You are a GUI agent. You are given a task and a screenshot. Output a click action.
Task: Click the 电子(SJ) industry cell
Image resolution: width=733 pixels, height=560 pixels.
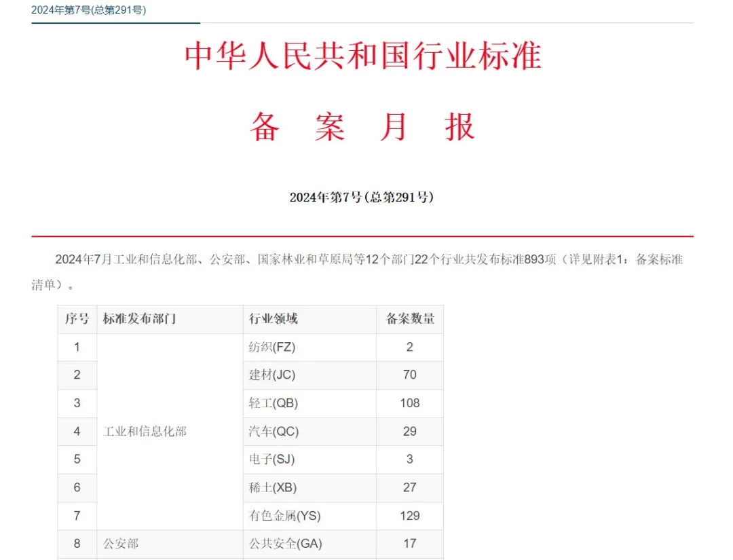271,460
